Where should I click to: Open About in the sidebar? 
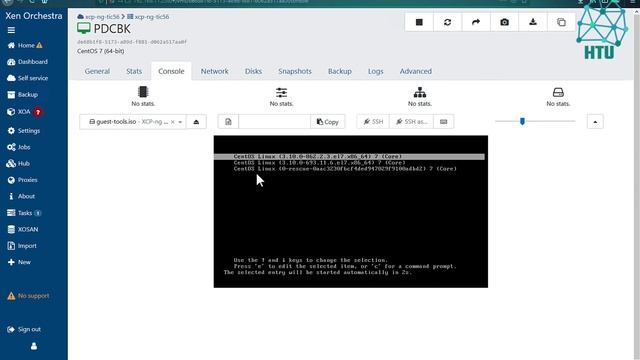click(21, 196)
